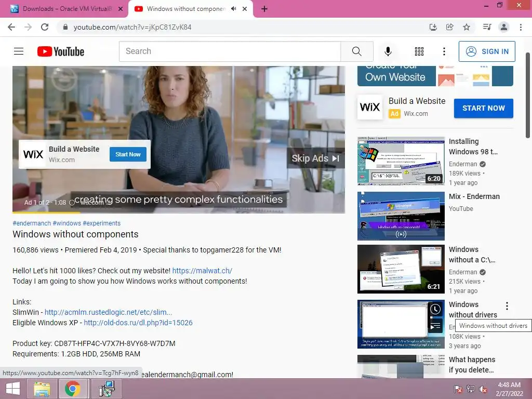Open the taskbar clock showing 4:48 AM
Screen dimensions: 532x399
pyautogui.click(x=509, y=389)
